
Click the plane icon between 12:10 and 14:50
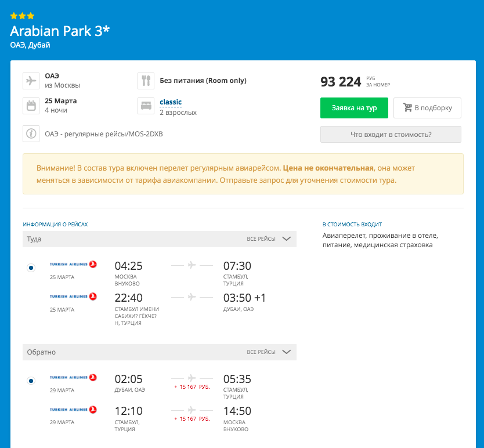192,409
